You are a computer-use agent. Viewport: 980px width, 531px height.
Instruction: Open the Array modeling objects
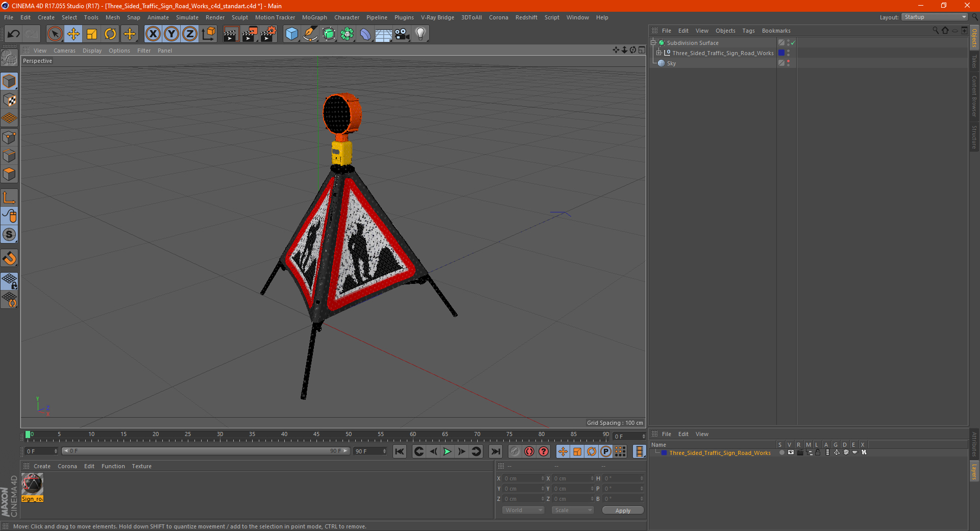[x=347, y=34]
